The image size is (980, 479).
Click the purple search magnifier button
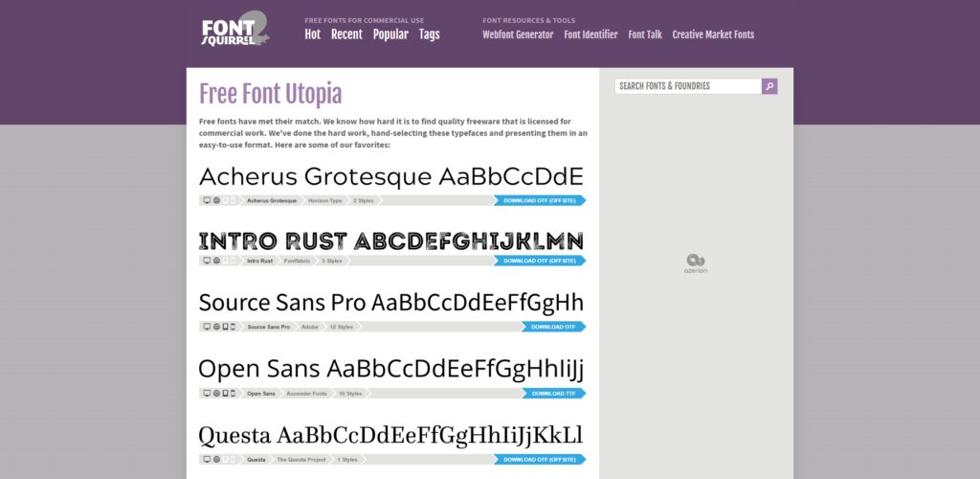(x=769, y=86)
